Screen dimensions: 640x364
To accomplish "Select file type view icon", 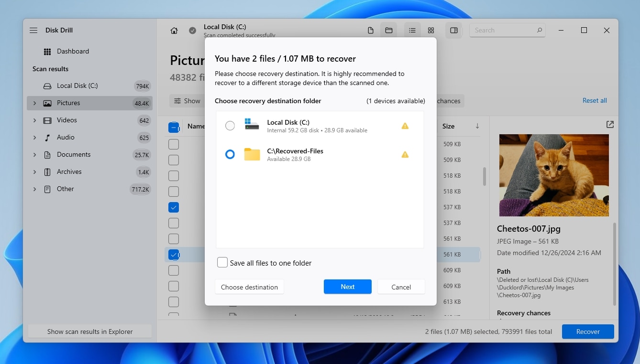I will [370, 30].
